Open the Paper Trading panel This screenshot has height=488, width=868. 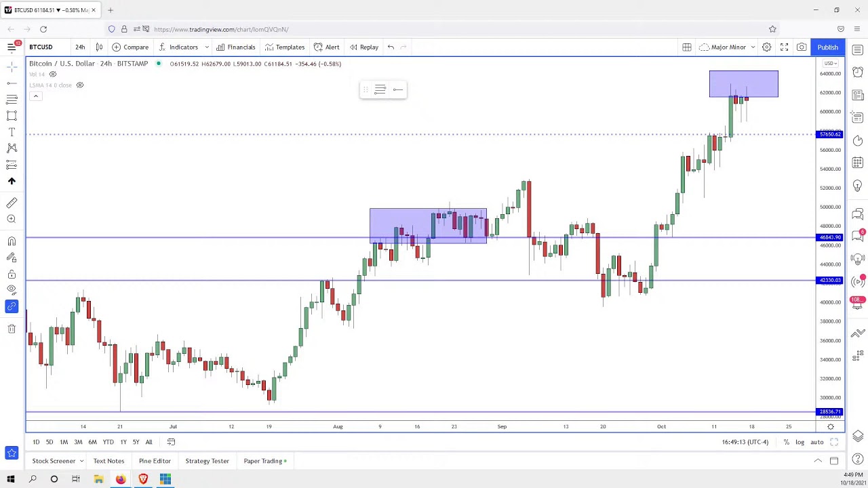(264, 461)
